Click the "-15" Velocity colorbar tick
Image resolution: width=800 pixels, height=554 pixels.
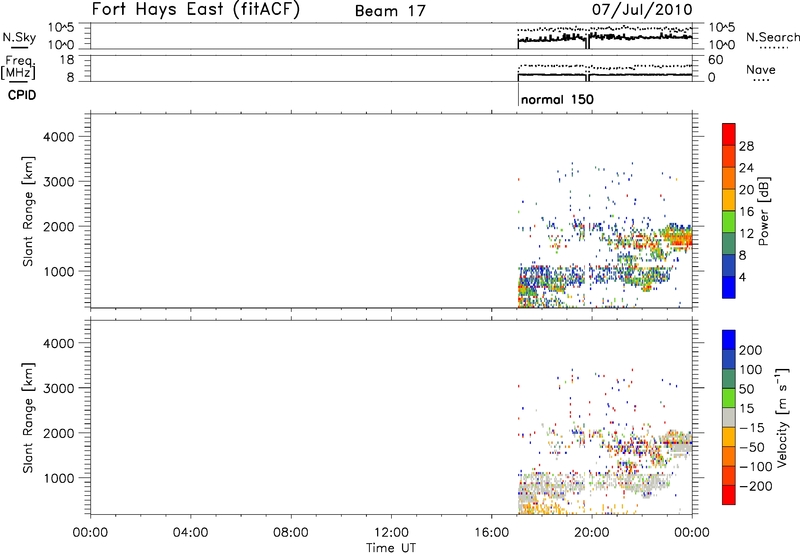751,428
